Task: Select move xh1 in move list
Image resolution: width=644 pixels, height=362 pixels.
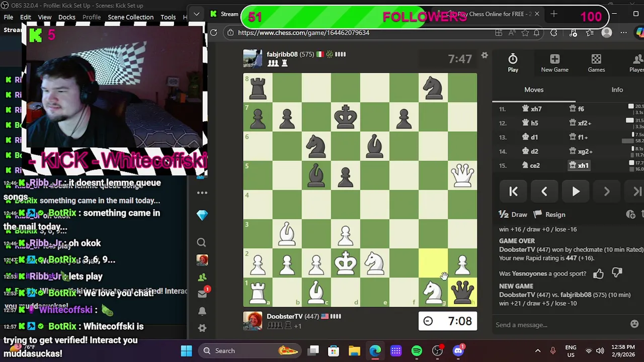Action: [580, 165]
